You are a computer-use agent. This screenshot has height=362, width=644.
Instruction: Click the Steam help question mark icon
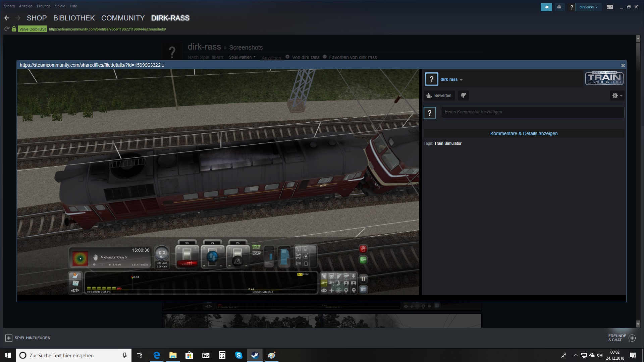[x=572, y=7]
